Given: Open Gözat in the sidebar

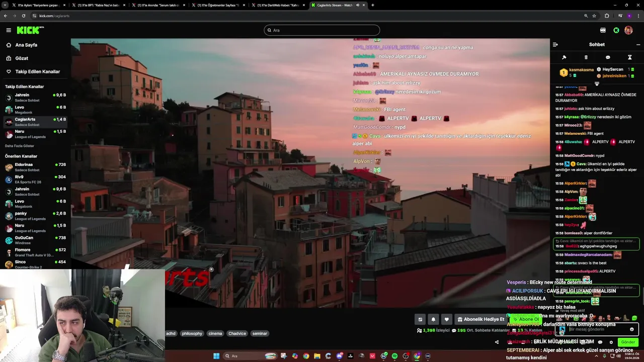Looking at the screenshot, I should tap(22, 58).
